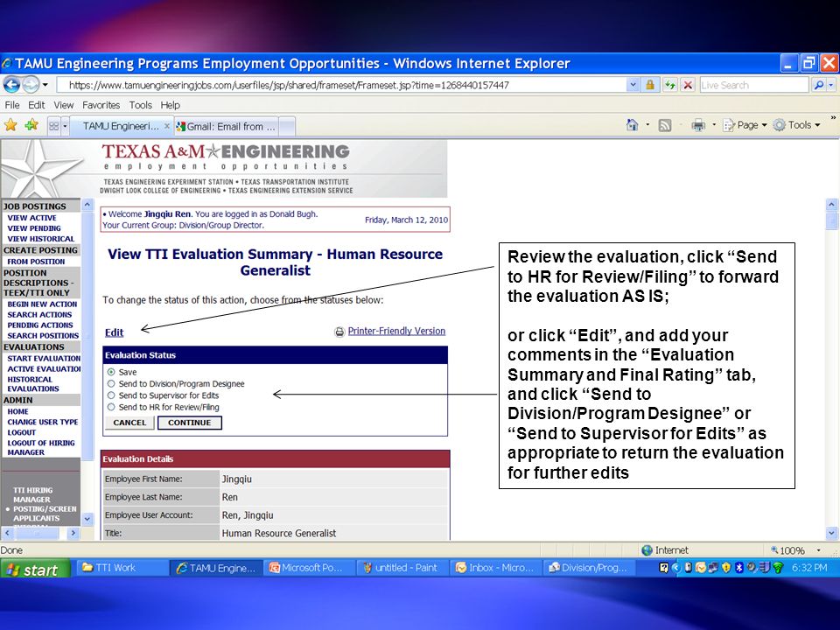Click FROM POSITION under Create Posting
The width and height of the screenshot is (840, 630).
(36, 262)
